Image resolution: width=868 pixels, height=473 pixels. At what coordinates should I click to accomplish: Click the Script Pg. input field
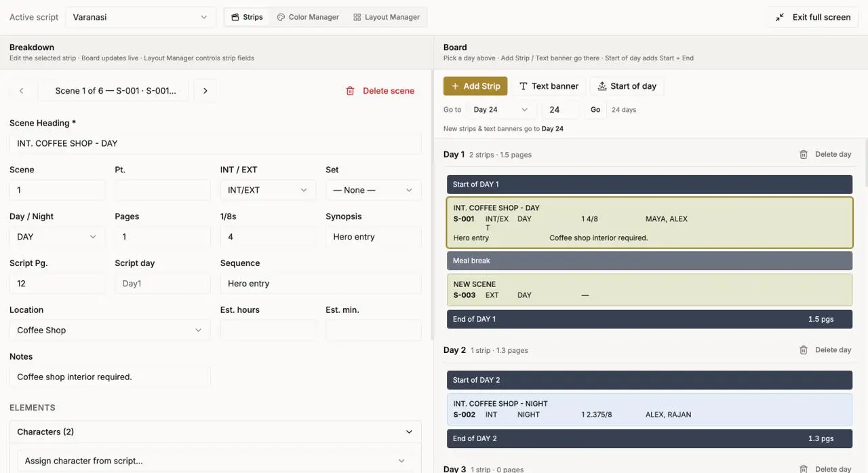point(57,284)
